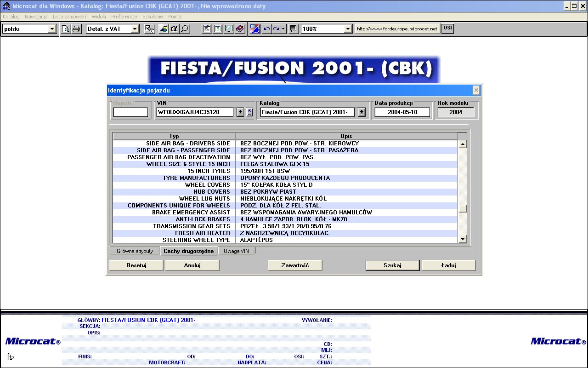Image resolution: width=588 pixels, height=368 pixels.
Task: Open the Nawigacja menu
Action: (x=36, y=17)
